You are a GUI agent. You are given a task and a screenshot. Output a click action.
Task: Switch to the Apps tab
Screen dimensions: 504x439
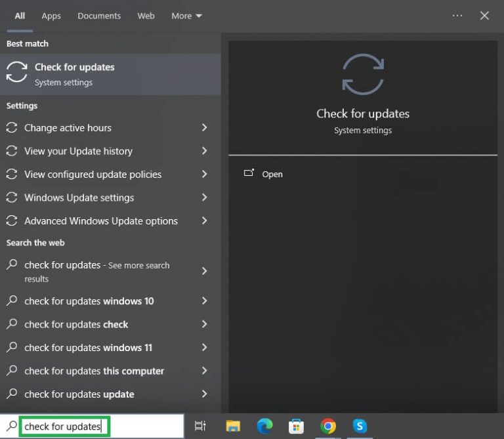[52, 16]
